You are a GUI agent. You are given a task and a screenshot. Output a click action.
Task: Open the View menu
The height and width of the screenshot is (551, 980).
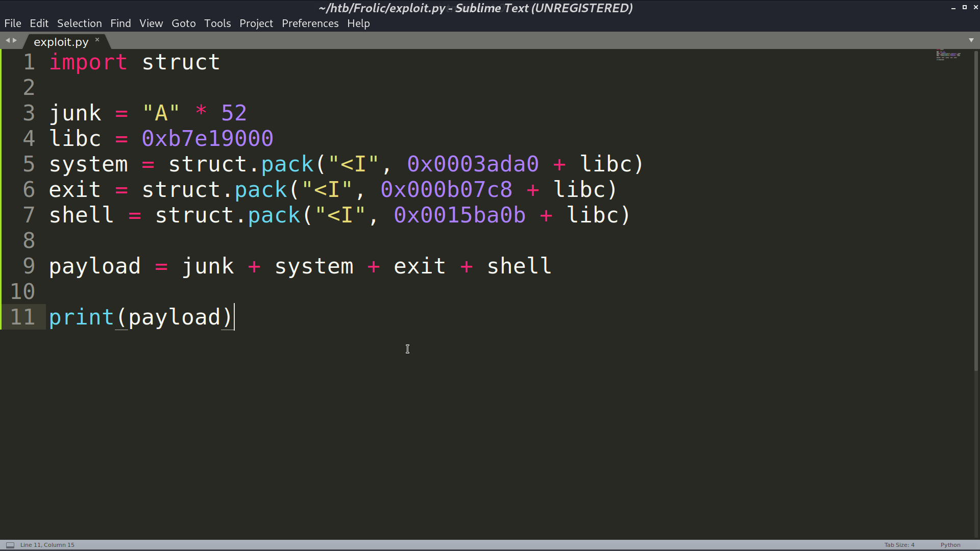tap(151, 23)
